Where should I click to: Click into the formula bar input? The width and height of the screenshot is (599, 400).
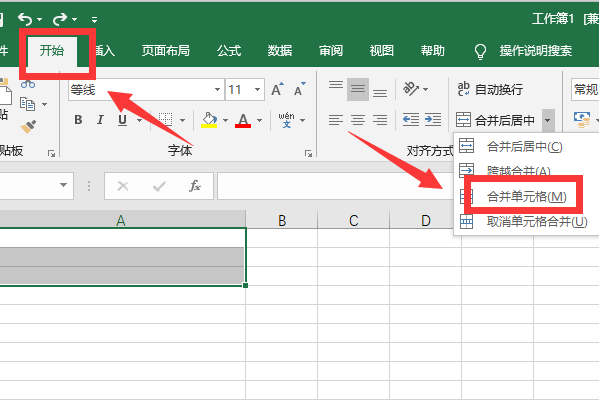click(335, 186)
